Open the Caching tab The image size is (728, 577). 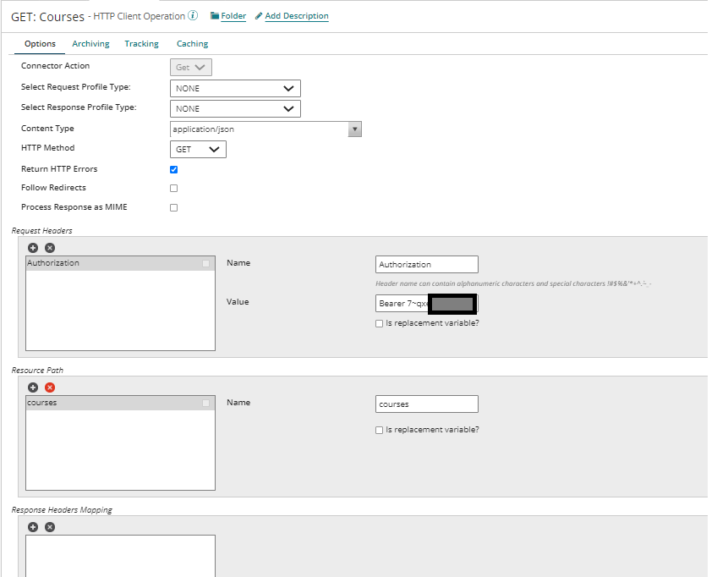point(192,43)
